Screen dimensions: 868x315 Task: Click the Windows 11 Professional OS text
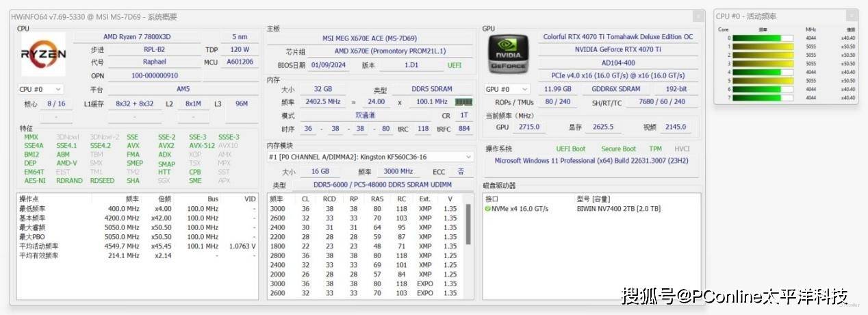[x=591, y=161]
